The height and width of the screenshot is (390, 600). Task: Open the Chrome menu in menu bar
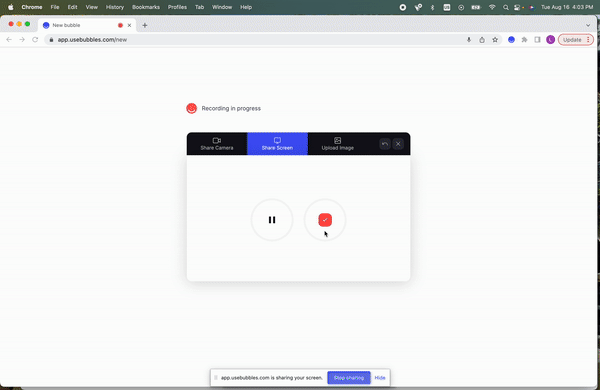click(32, 7)
